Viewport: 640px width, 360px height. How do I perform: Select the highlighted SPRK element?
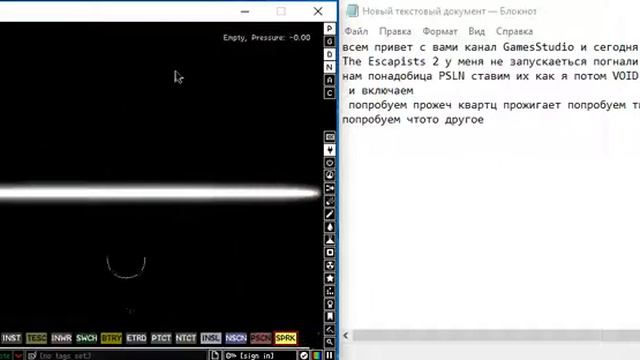tap(286, 338)
